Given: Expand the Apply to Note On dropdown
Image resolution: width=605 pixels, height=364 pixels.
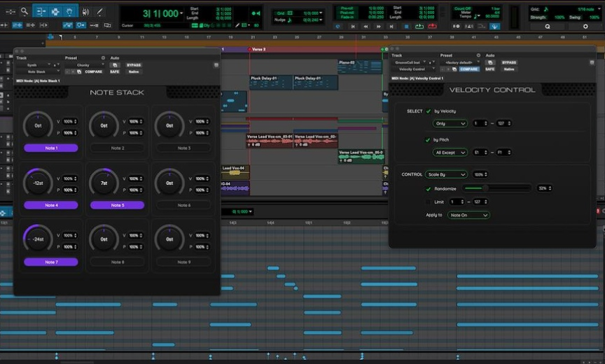Looking at the screenshot, I should click(468, 215).
